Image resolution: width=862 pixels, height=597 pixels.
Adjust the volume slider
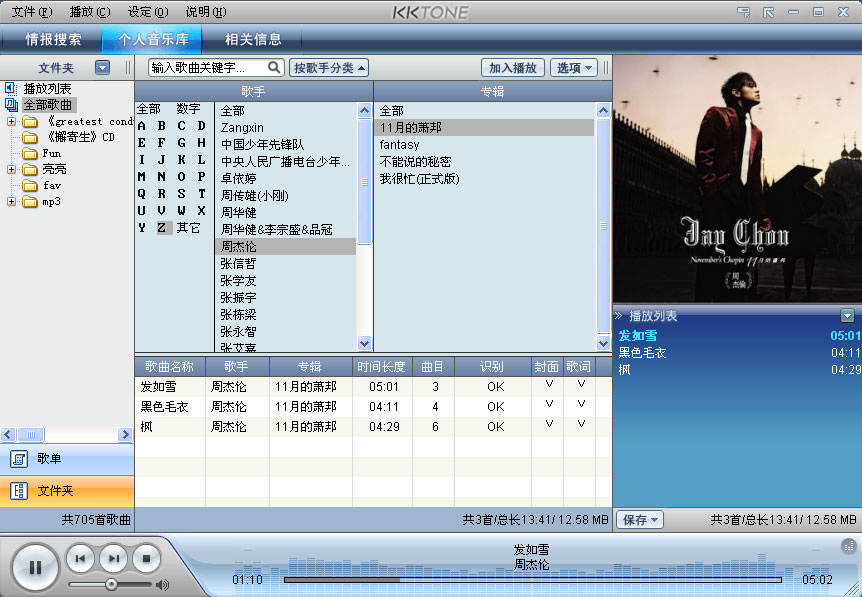click(x=110, y=584)
